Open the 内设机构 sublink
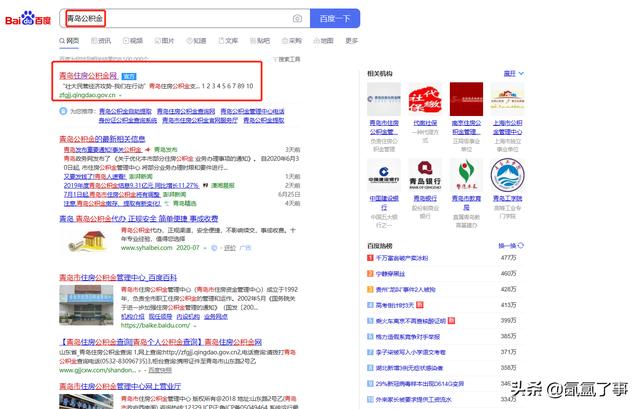Image resolution: width=640 pixels, height=409 pixels. pos(188,316)
